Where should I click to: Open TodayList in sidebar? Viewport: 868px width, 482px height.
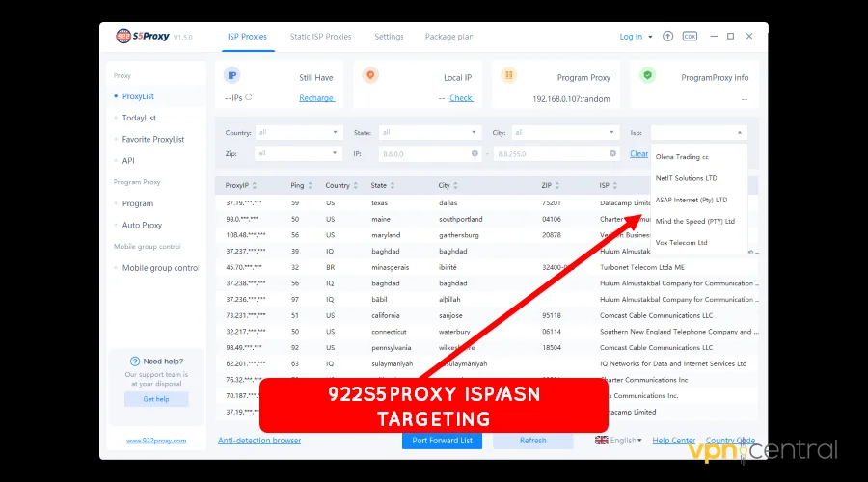tap(139, 118)
